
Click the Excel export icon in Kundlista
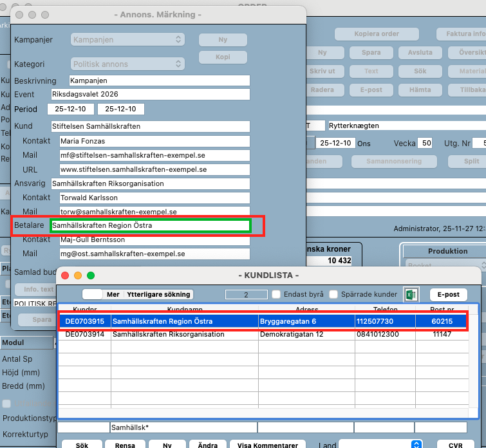pos(410,294)
